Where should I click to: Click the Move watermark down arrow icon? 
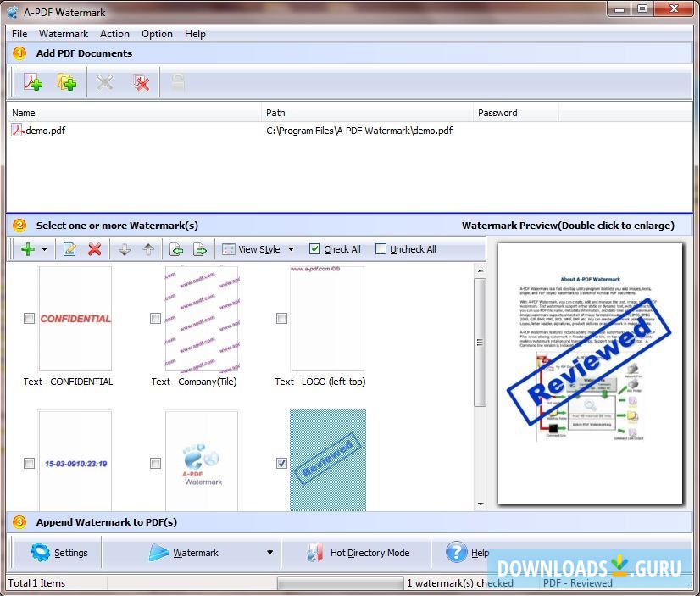tap(125, 249)
